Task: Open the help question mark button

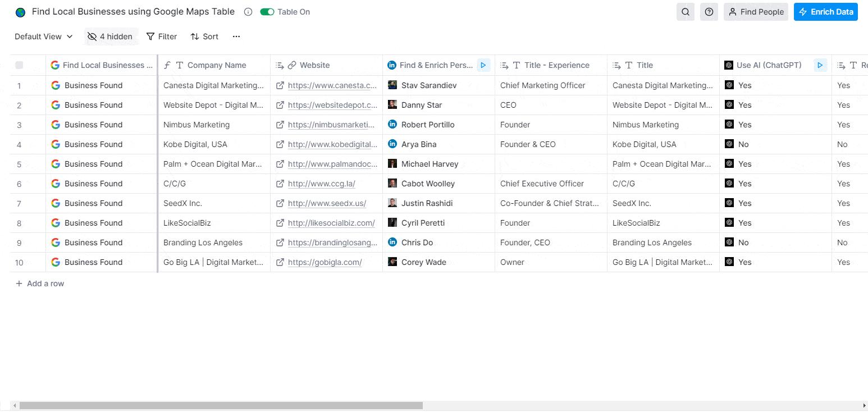Action: (x=709, y=12)
